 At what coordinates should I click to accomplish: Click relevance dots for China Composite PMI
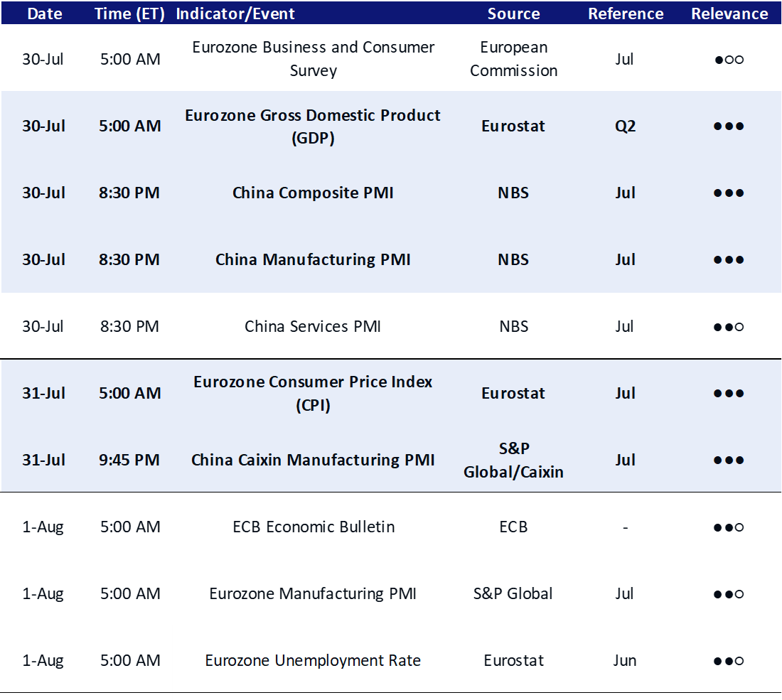coord(729,193)
